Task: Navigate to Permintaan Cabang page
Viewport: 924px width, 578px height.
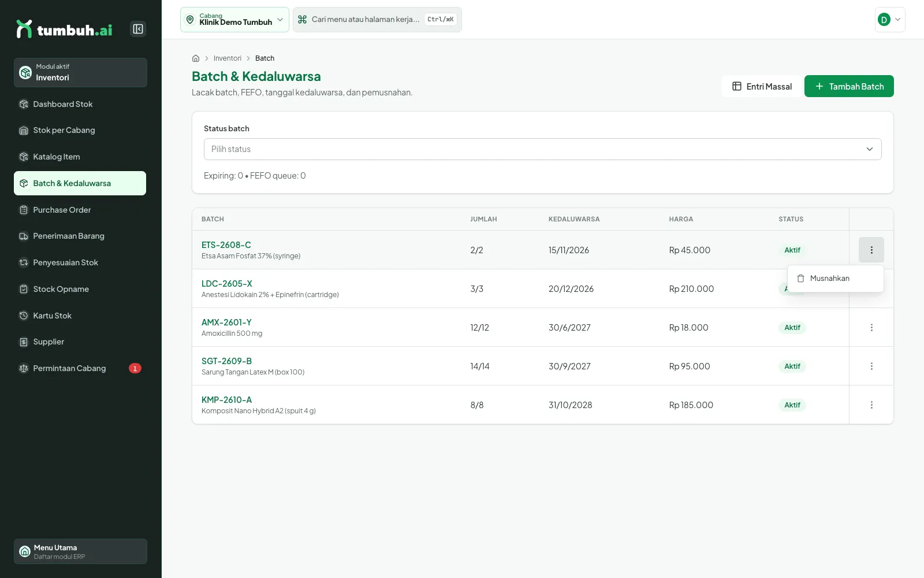Action: click(80, 368)
